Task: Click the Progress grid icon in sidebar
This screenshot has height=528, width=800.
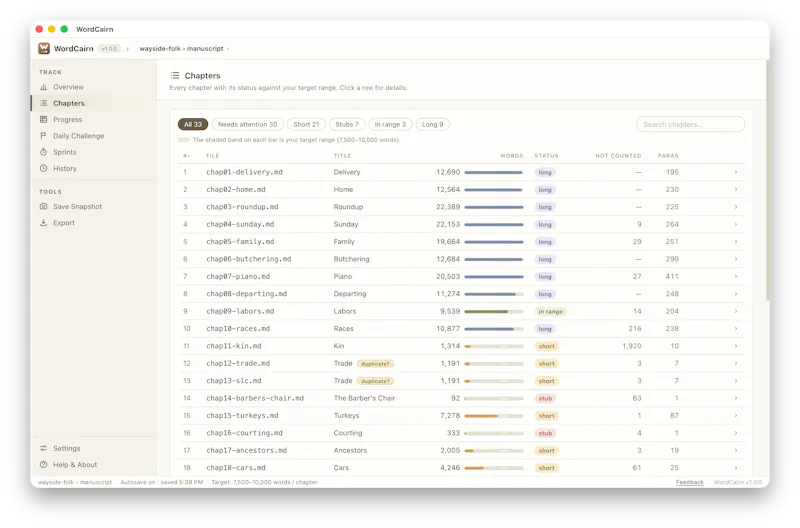Action: (x=43, y=119)
